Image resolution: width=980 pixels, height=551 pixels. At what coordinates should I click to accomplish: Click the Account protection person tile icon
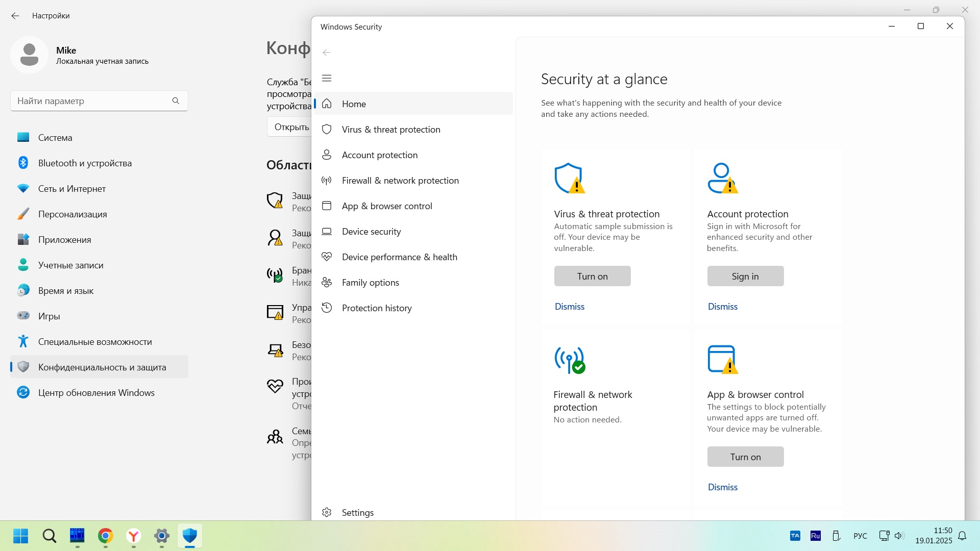[x=722, y=178]
